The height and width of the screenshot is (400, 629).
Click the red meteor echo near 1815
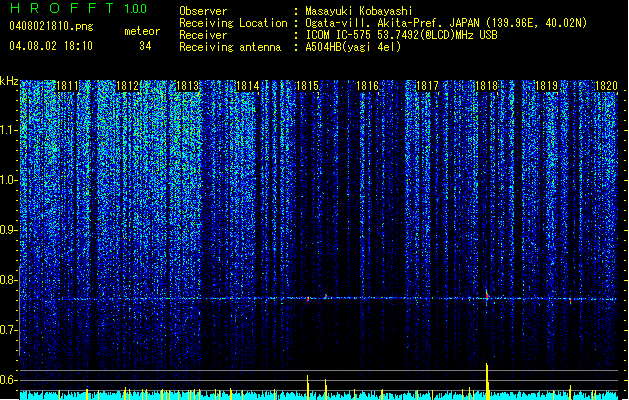point(308,299)
